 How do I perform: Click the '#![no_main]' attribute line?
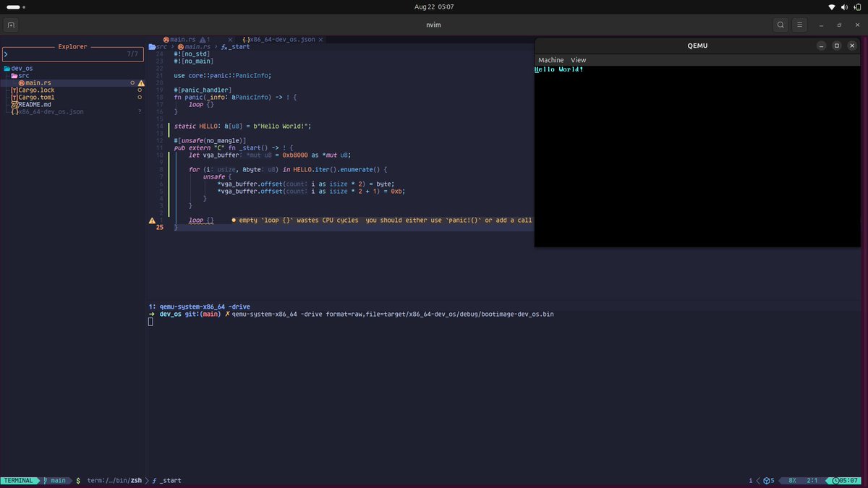pos(193,61)
